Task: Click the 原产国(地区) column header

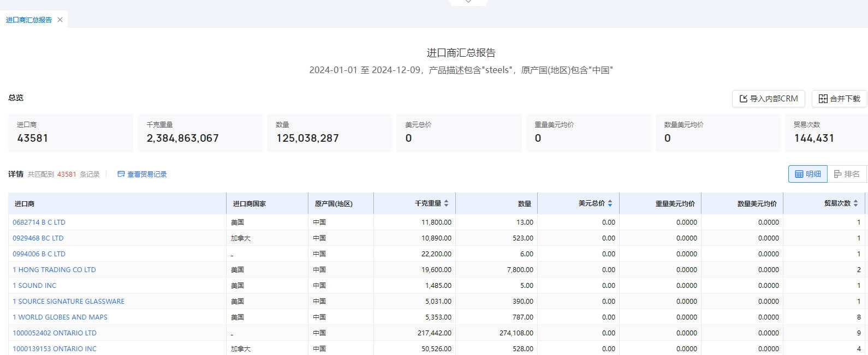Action: point(341,203)
